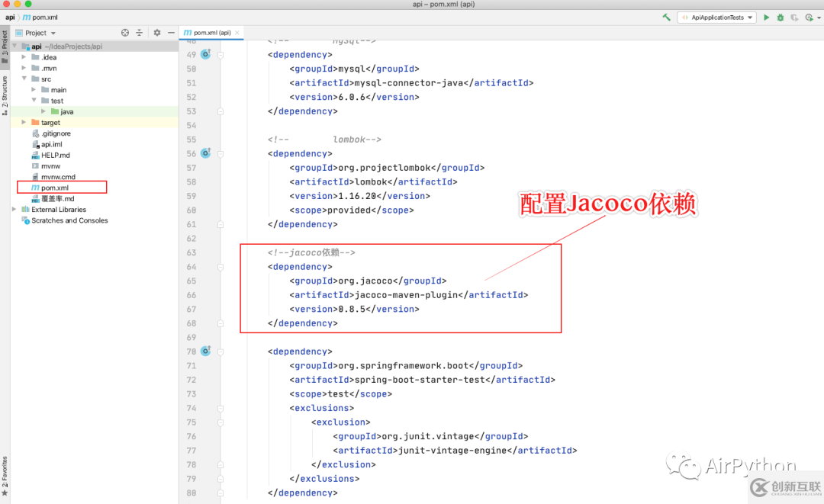The image size is (824, 504).
Task: Click line number 62 in the gutter
Action: (x=192, y=239)
